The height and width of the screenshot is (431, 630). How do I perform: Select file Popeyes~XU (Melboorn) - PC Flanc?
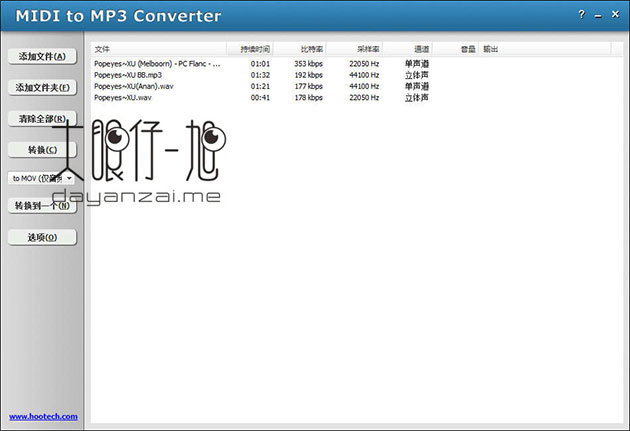pyautogui.click(x=157, y=63)
